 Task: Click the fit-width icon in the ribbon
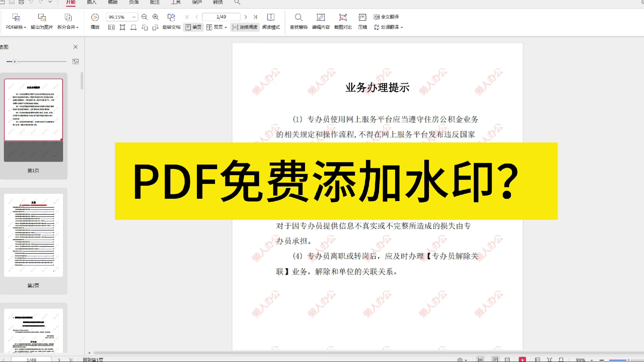click(x=133, y=27)
